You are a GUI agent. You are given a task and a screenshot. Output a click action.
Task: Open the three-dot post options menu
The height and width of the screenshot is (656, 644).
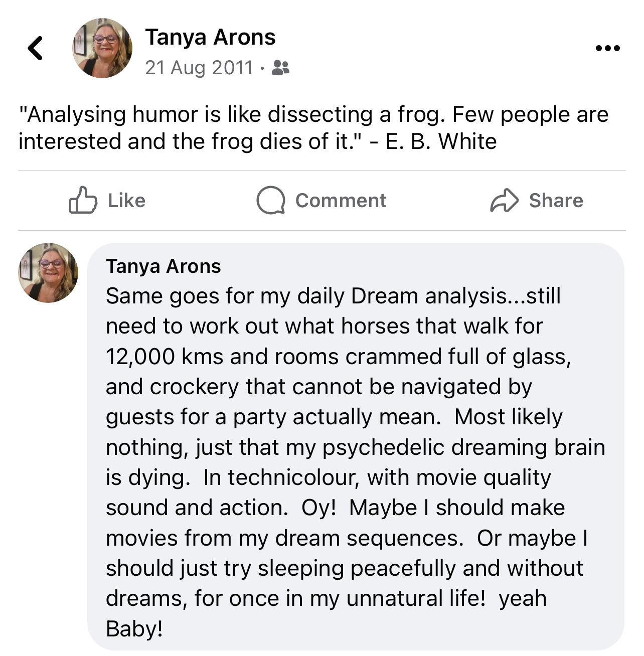608,49
